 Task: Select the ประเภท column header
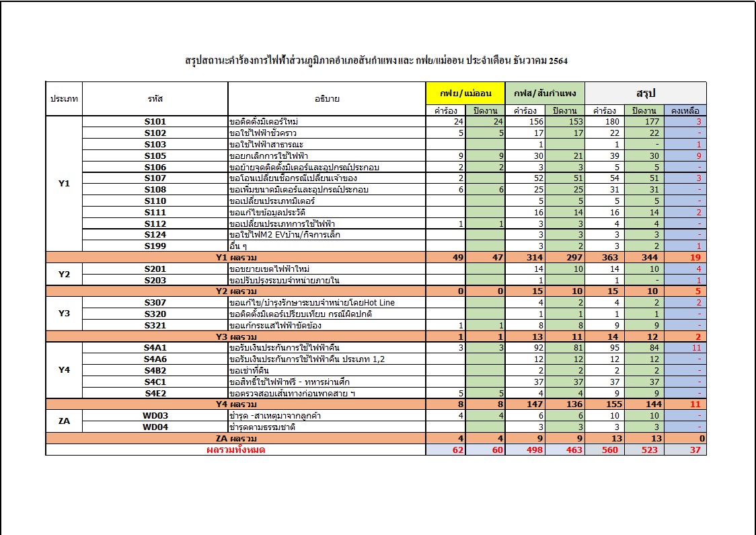click(64, 99)
